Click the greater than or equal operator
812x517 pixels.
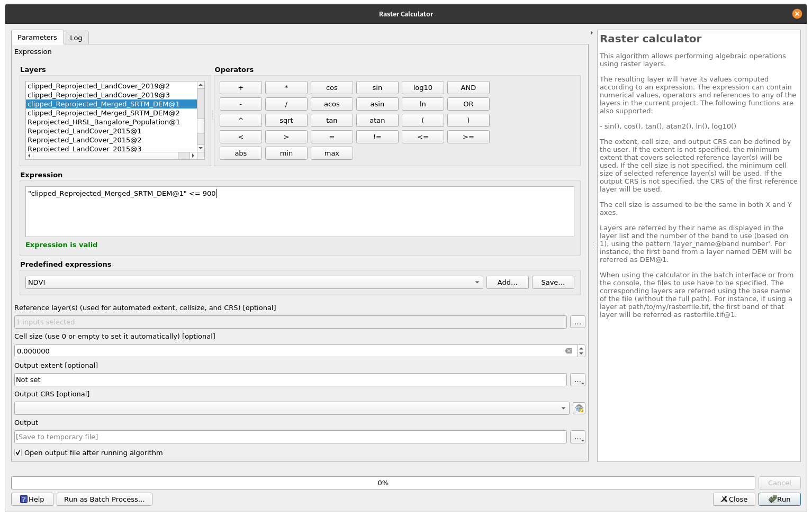coord(468,137)
